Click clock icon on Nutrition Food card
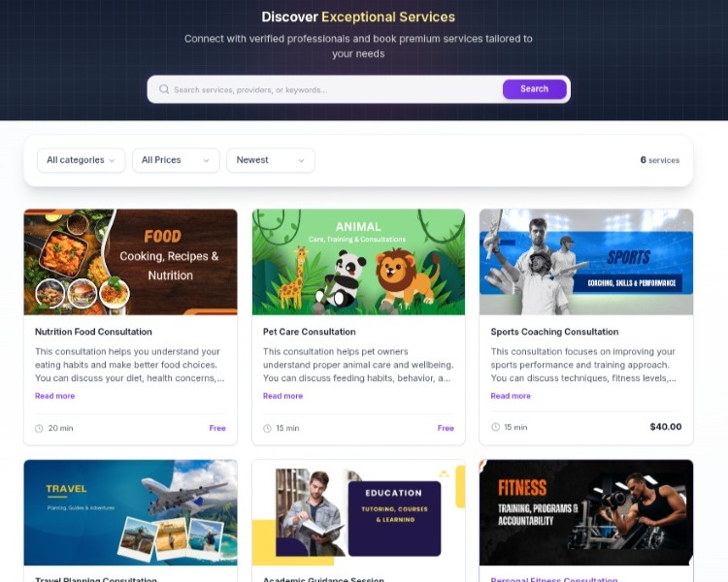Screen dimensions: 728x582 (x=39, y=429)
